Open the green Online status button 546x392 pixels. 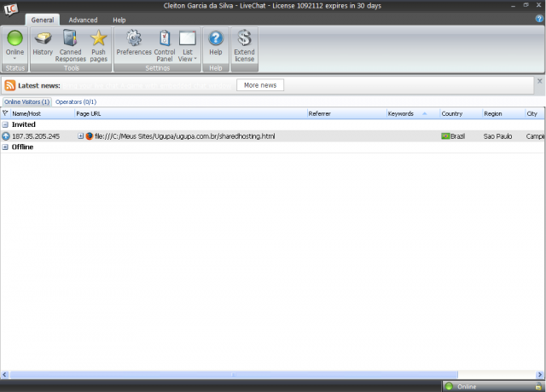point(15,45)
